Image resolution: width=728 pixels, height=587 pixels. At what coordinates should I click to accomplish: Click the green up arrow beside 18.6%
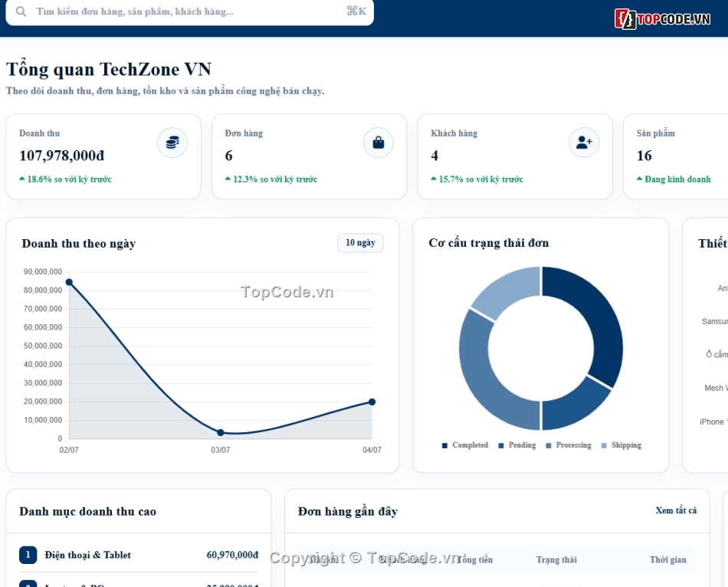point(21,179)
